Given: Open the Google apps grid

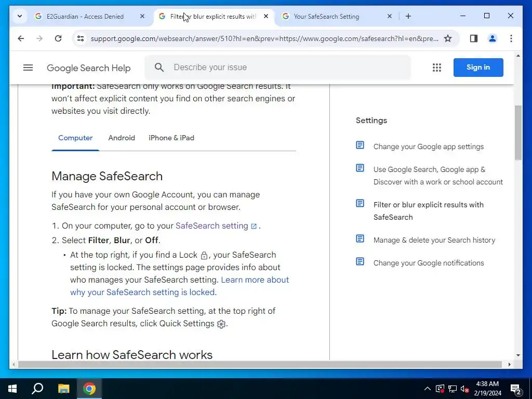Looking at the screenshot, I should click(436, 68).
